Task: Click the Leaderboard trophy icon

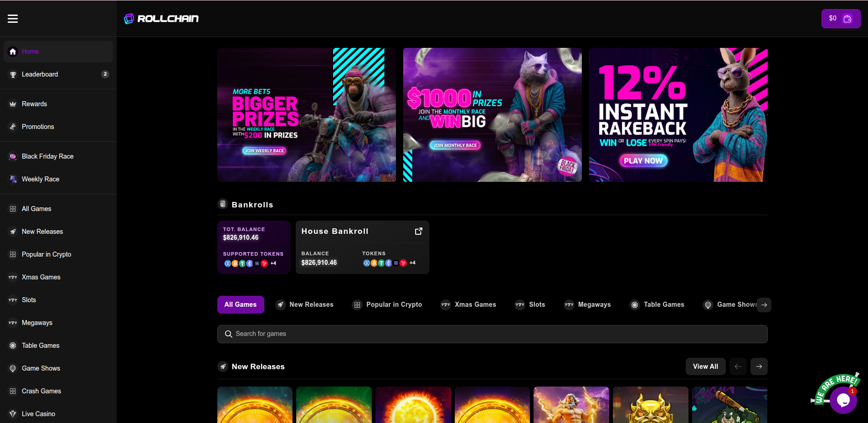Action: (13, 74)
